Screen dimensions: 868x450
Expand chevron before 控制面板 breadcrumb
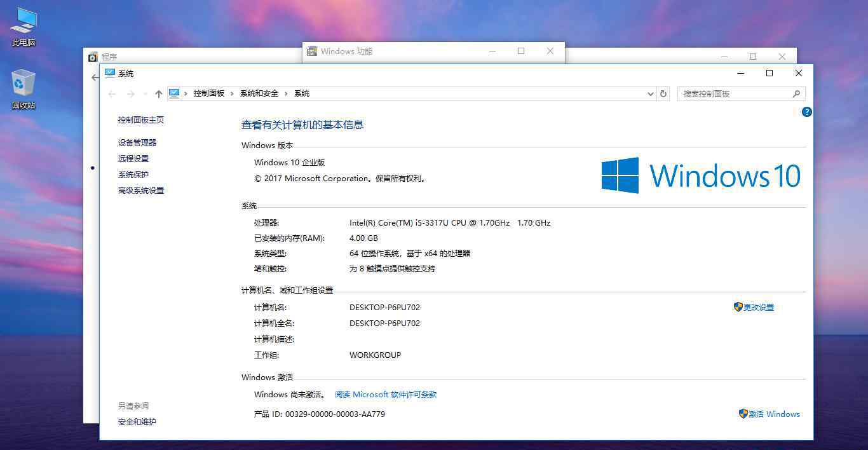pos(186,93)
